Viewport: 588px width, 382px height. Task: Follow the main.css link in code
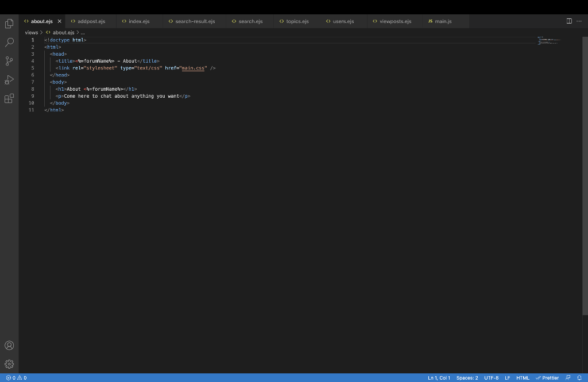(193, 68)
